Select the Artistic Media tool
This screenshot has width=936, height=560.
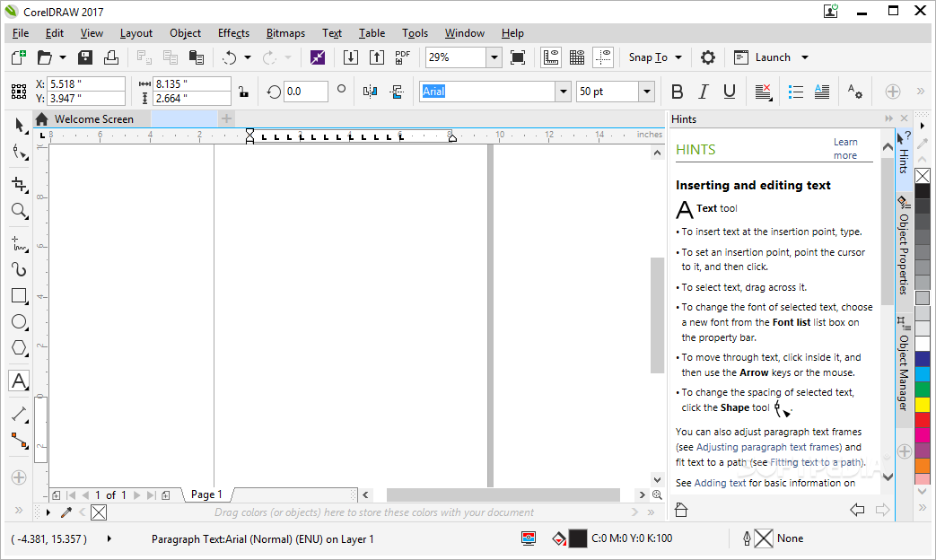(x=19, y=270)
